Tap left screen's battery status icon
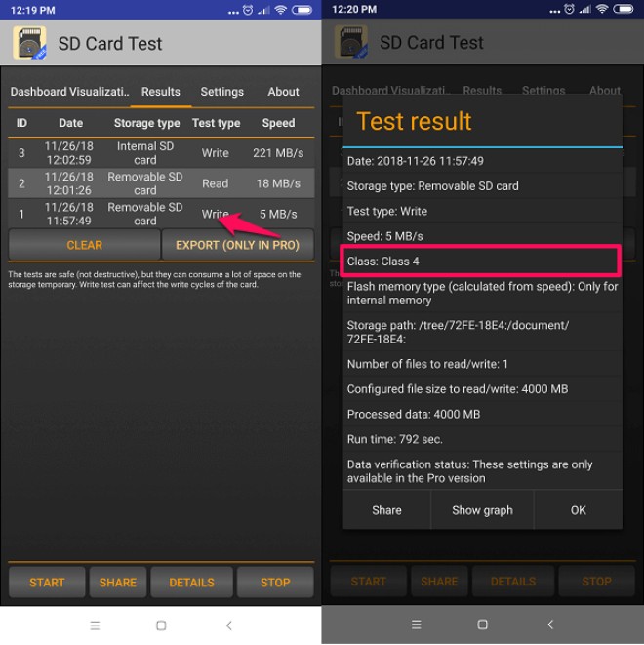Image resolution: width=644 pixels, height=645 pixels. 302,10
